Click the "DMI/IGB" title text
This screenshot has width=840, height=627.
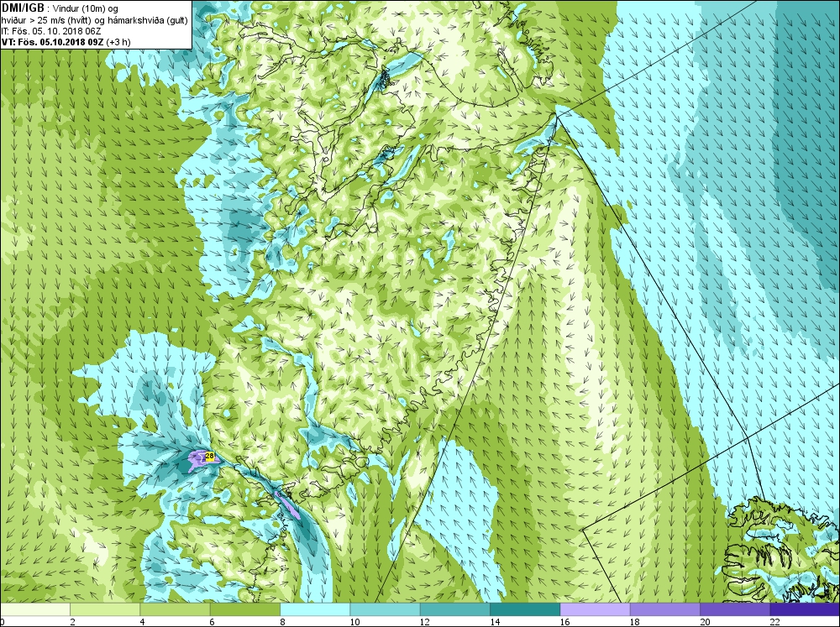tap(23, 8)
